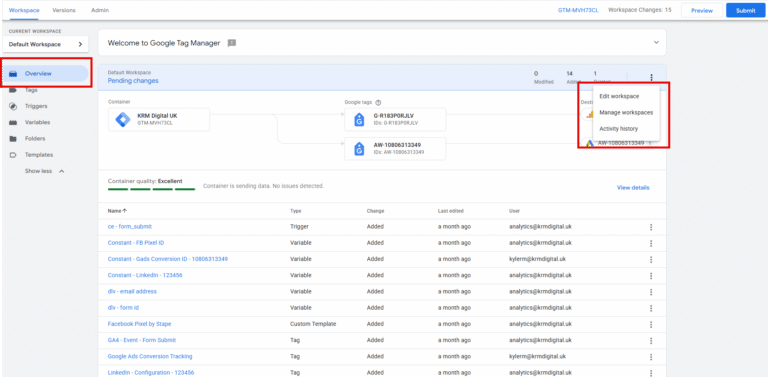Click the Templates icon in sidebar
Viewport: 768px width, 377px height.
click(13, 155)
